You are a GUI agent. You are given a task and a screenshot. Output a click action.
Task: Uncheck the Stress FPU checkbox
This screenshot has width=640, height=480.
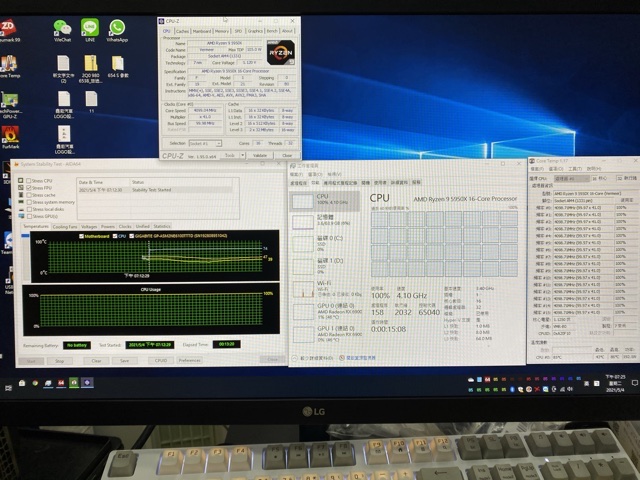pyautogui.click(x=29, y=188)
